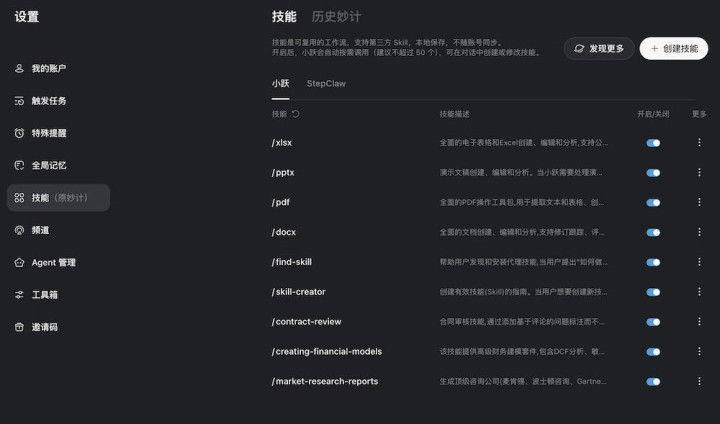This screenshot has height=424, width=720.
Task: Open 触发任务 in the sidebar
Action: (x=58, y=101)
